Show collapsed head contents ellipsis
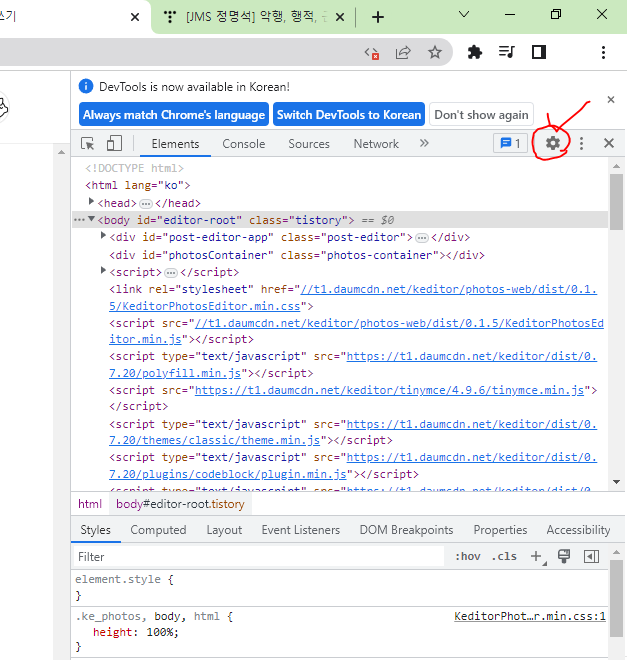The height and width of the screenshot is (660, 627). pyautogui.click(x=146, y=204)
